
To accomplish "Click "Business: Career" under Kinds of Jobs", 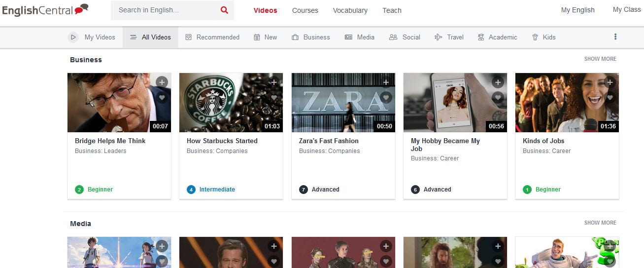I will coord(547,151).
